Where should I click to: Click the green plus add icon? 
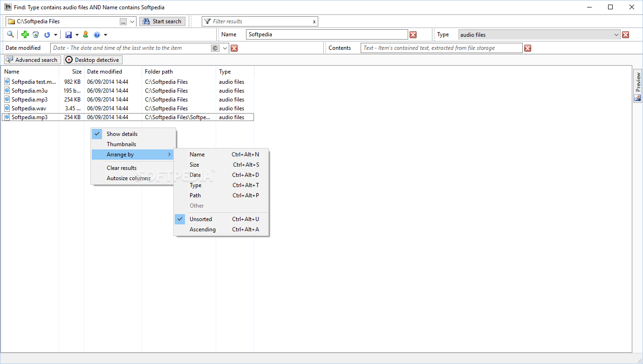click(25, 34)
